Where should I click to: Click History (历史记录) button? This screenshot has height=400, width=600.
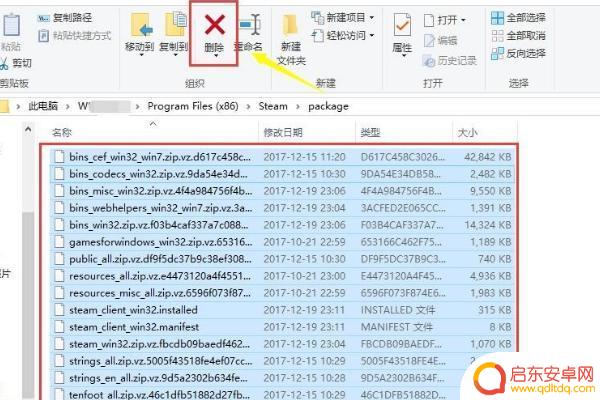coord(450,60)
